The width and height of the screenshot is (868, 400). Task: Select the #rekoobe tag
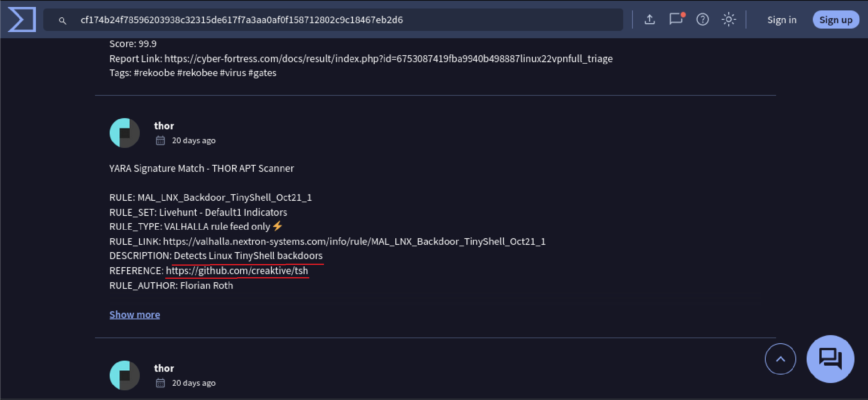point(154,73)
